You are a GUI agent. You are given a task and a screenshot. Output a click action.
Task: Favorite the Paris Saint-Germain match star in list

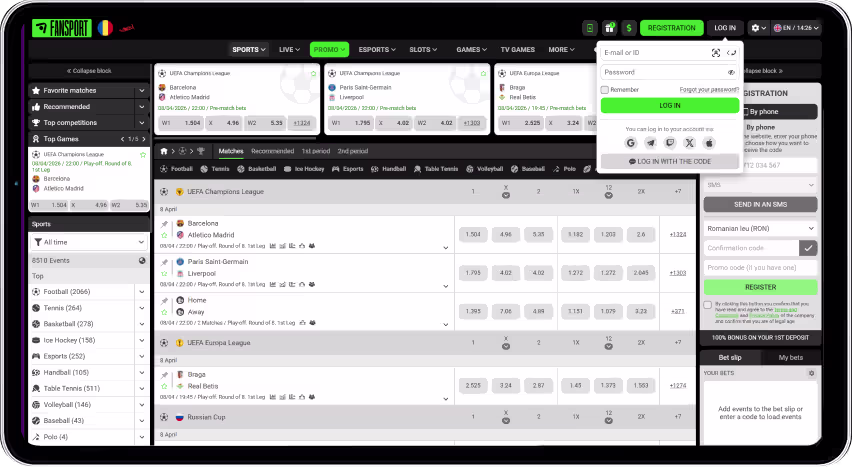point(164,273)
